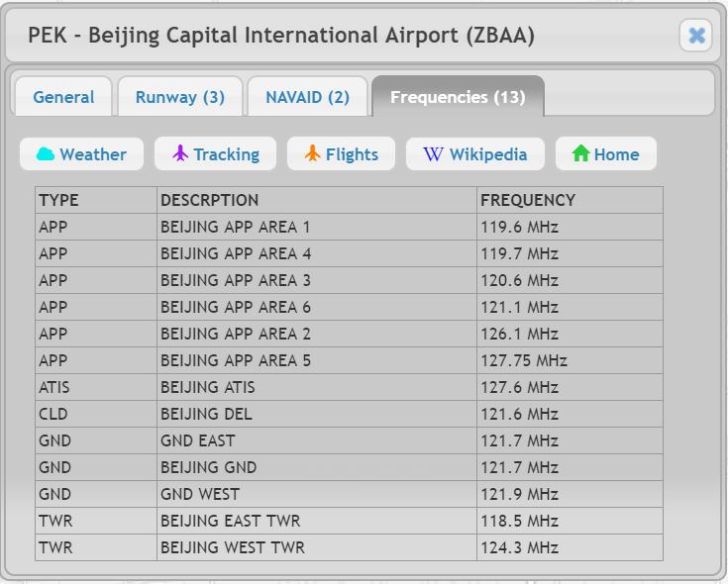This screenshot has height=584, width=728.
Task: Click the FREQUENCY column header
Action: 570,200
